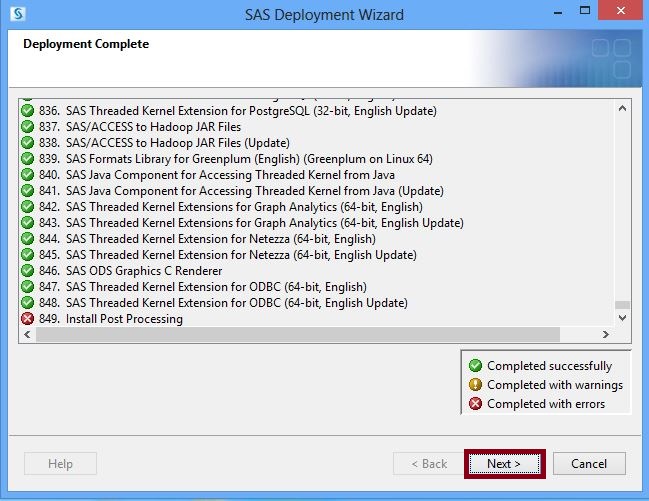Click red error icon for Install Post Processing

(x=27, y=319)
